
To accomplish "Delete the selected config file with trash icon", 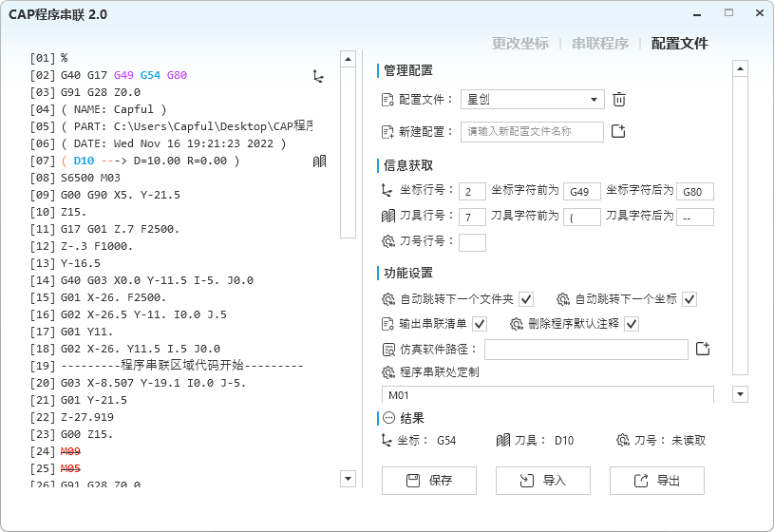I will (619, 99).
